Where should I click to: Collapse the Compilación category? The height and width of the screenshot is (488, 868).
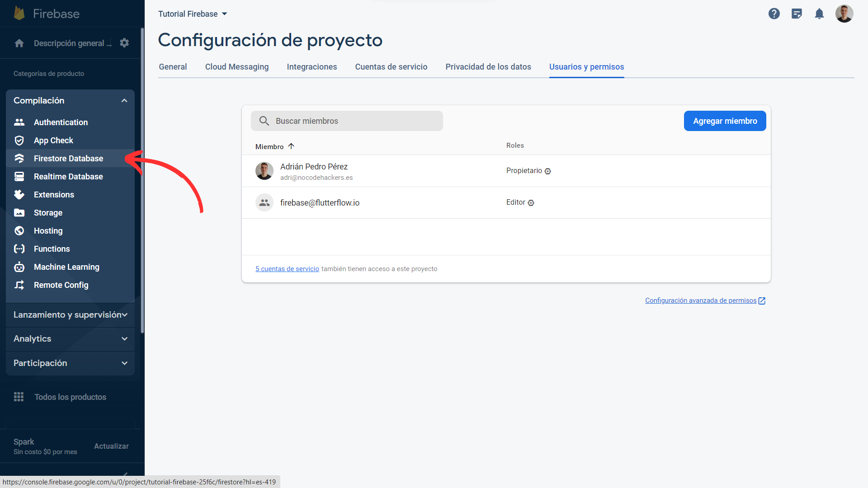click(x=124, y=100)
